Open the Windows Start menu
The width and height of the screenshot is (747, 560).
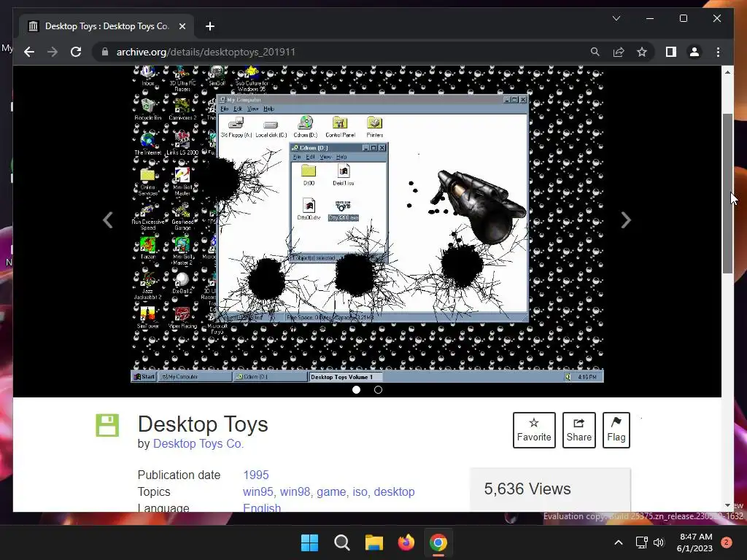click(x=309, y=542)
